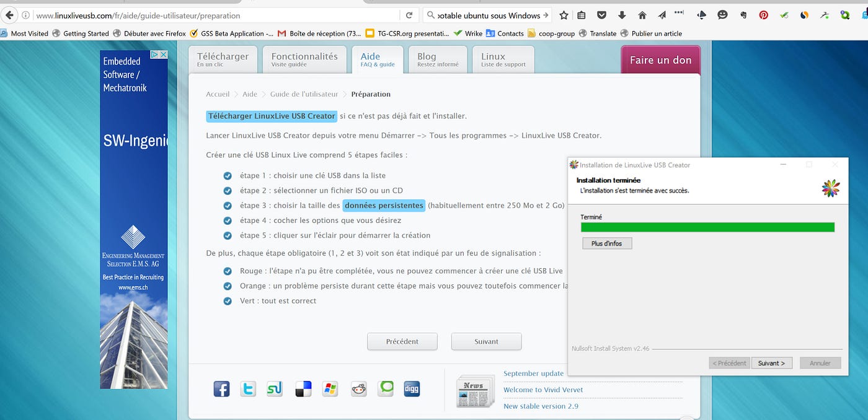The image size is (868, 420).
Task: Open the September update news link
Action: coord(534,374)
